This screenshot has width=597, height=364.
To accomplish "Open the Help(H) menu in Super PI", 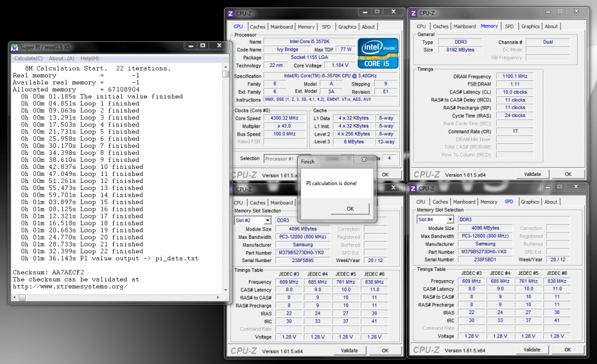I will pos(90,58).
